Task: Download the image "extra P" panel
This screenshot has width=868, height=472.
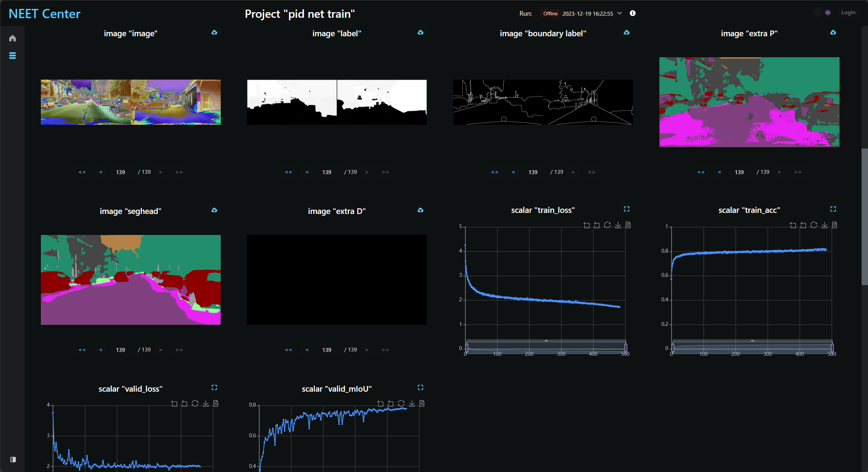Action: (833, 32)
